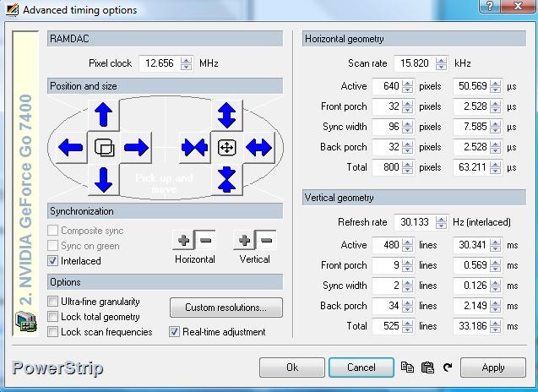The image size is (538, 392).
Task: Click the Pixel clock spinner arrows
Action: click(x=186, y=63)
